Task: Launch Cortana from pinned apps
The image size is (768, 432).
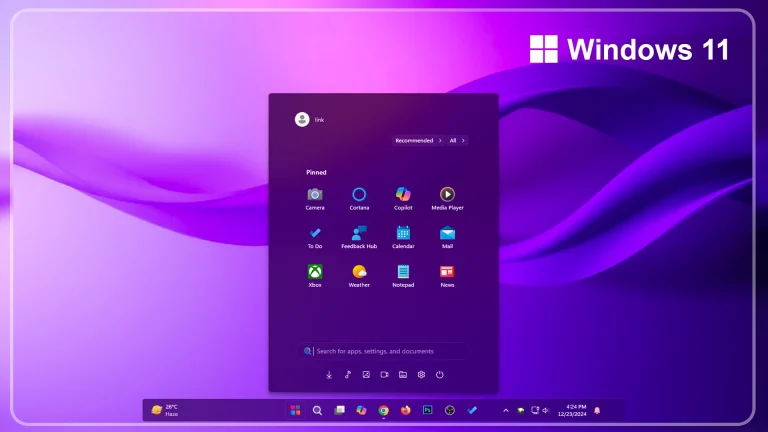Action: (359, 195)
